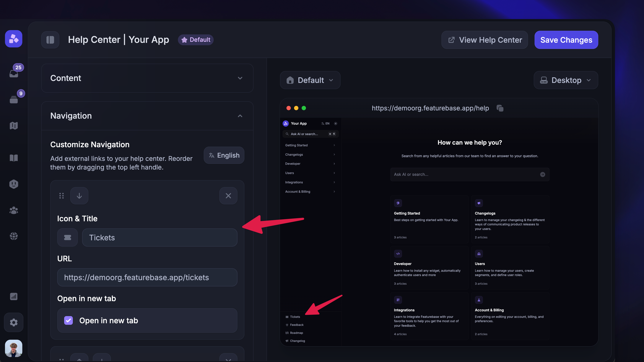Click the main Ask AI search field
This screenshot has width=644, height=362.
coord(470,174)
